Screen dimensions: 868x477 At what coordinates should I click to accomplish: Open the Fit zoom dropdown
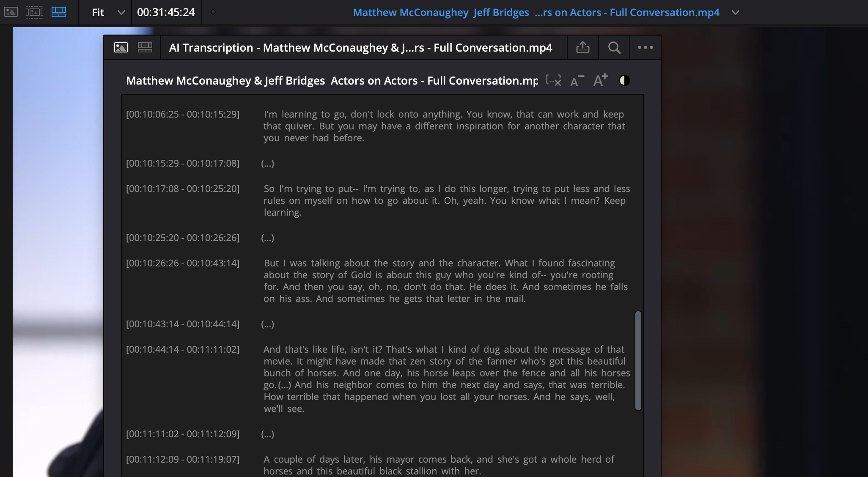[x=108, y=12]
